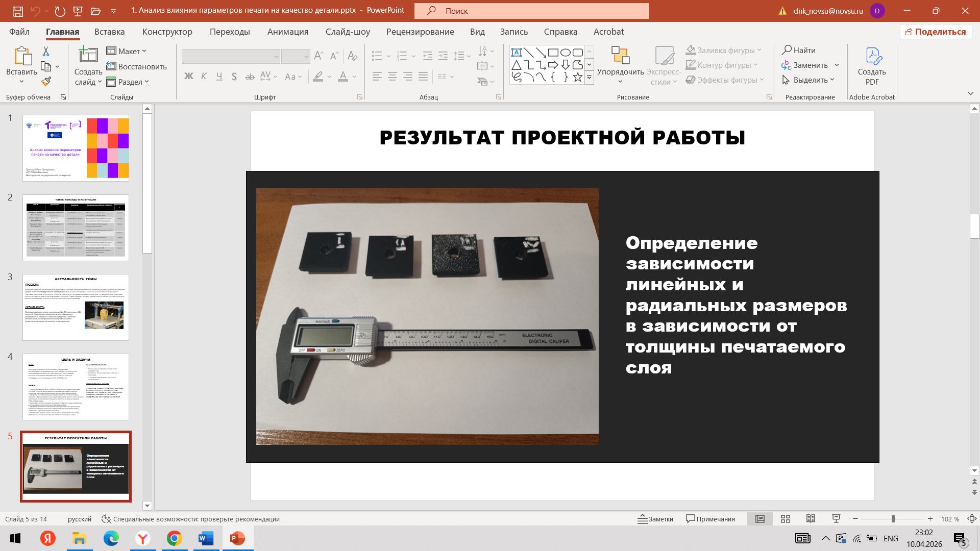Toggle the Примечания comments pane

(x=710, y=519)
